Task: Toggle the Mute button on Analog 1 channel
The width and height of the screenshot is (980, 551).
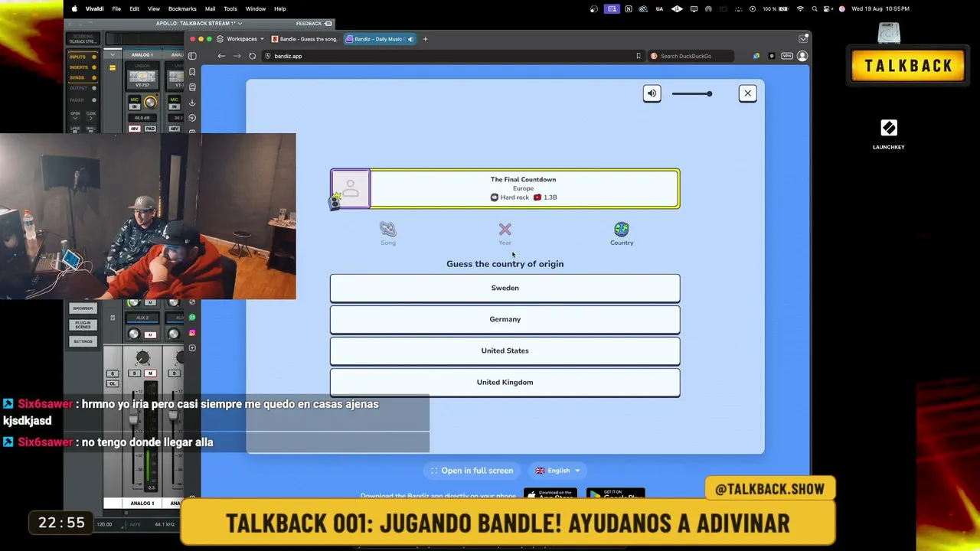Action: tap(150, 373)
